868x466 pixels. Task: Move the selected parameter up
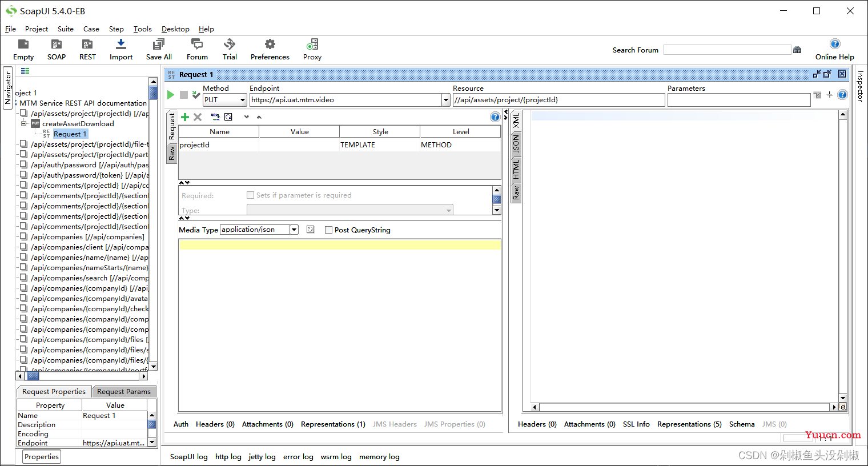coord(259,117)
